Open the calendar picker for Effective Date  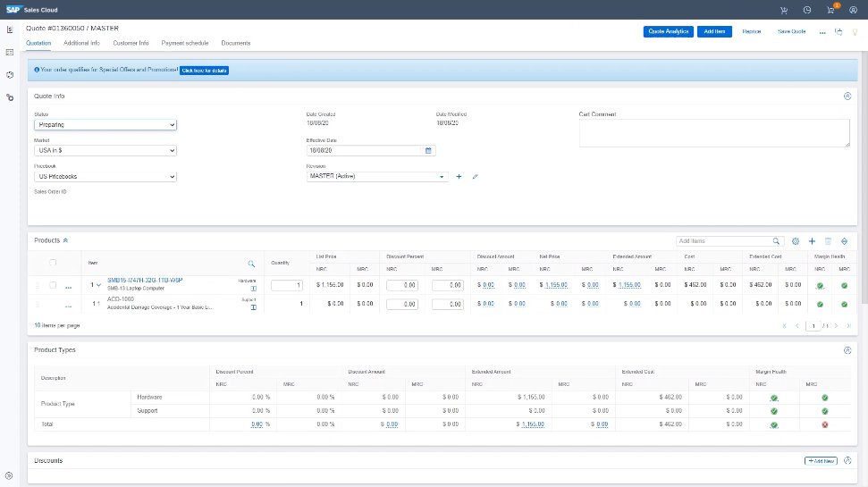pos(428,150)
